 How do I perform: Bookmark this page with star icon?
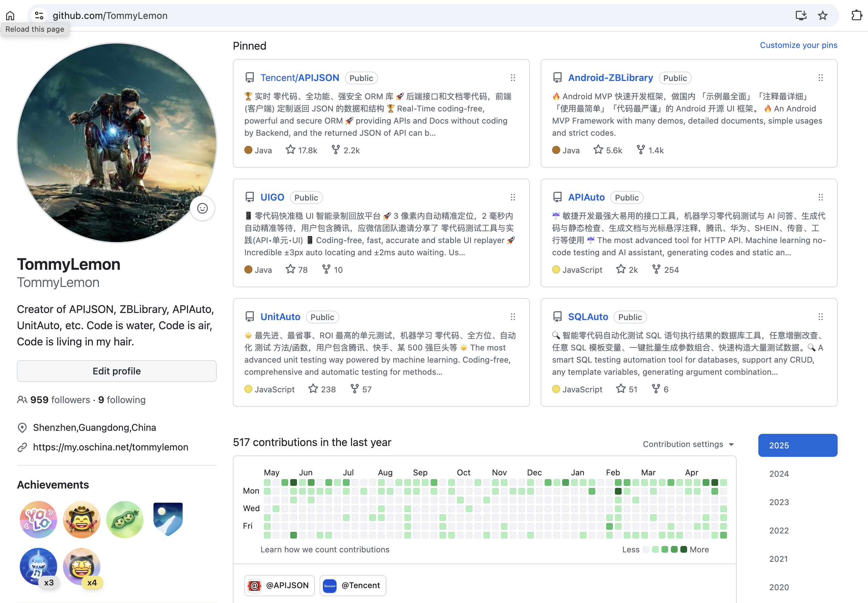pyautogui.click(x=822, y=16)
